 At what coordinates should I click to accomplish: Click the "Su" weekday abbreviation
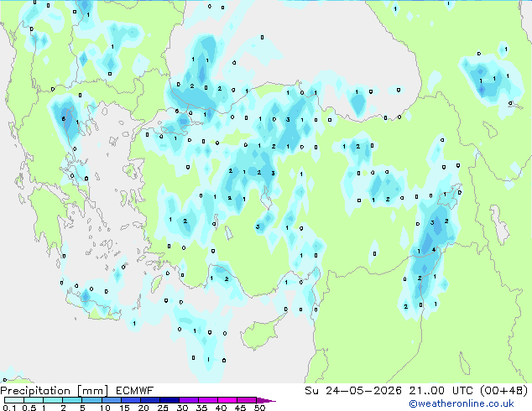pos(311,391)
